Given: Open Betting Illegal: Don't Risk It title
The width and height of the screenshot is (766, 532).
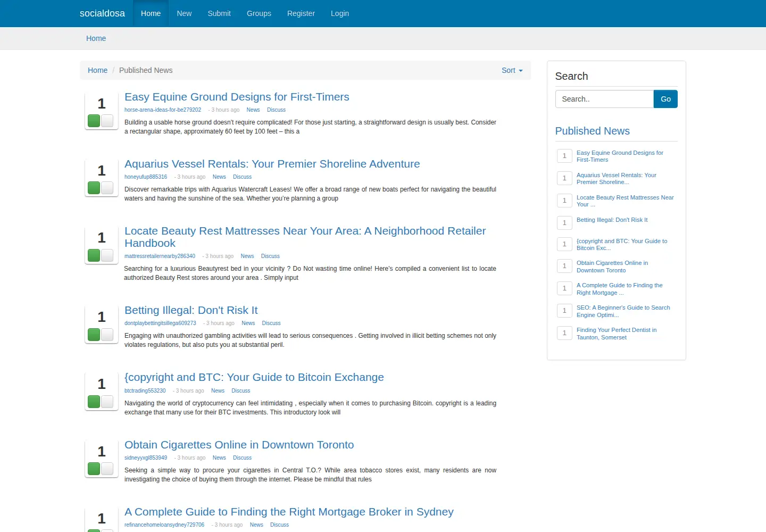Looking at the screenshot, I should [191, 310].
